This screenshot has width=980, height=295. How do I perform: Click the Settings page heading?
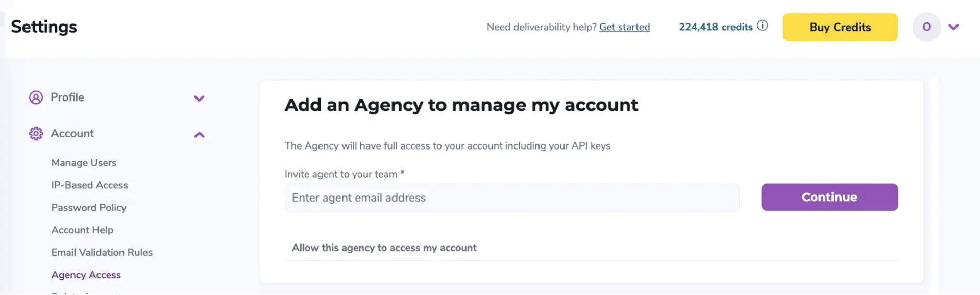click(43, 27)
